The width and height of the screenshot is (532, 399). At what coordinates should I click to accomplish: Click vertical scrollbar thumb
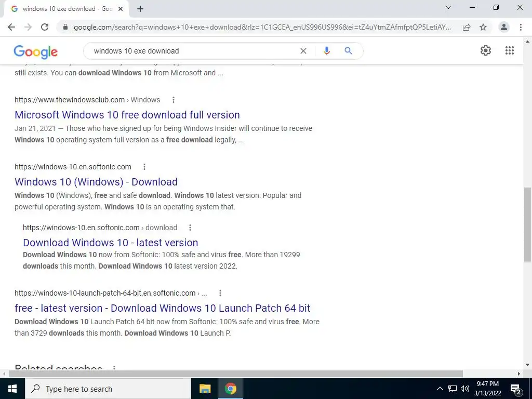pos(527,224)
